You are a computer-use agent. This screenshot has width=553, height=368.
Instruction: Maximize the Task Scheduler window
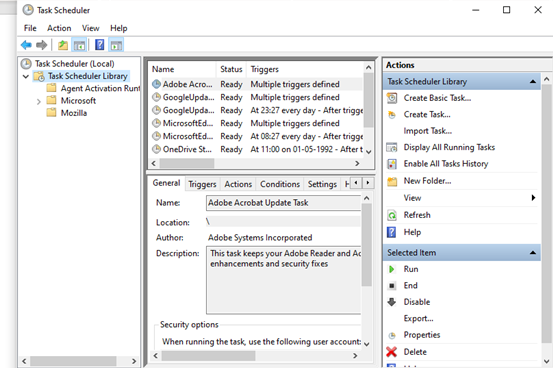(506, 10)
